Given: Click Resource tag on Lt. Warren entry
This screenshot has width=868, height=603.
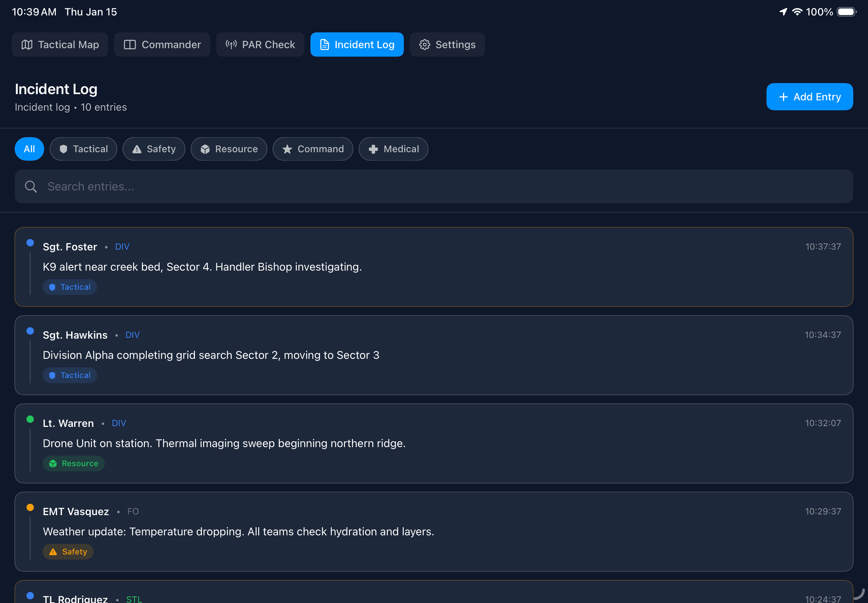Looking at the screenshot, I should coord(74,464).
